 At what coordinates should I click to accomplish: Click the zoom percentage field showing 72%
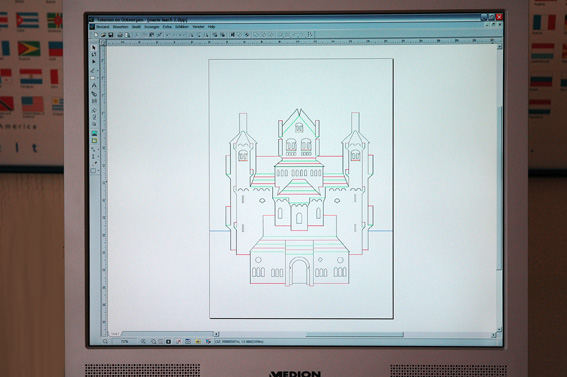(124, 342)
